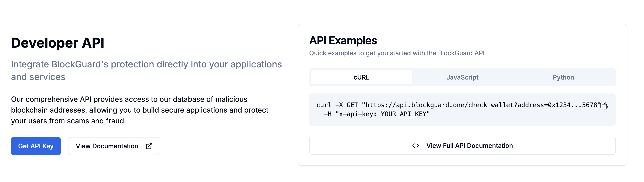Open View Documentation button label
This screenshot has width=644, height=182.
click(107, 146)
